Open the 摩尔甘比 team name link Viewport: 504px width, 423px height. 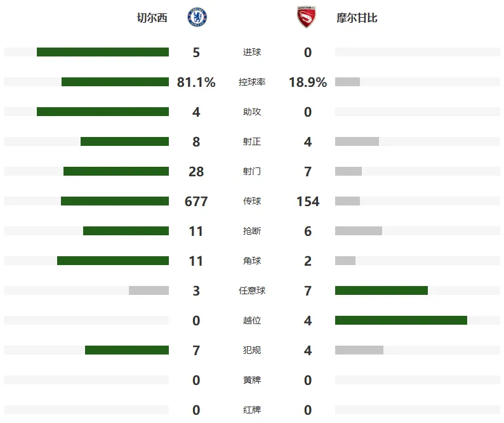tap(357, 18)
